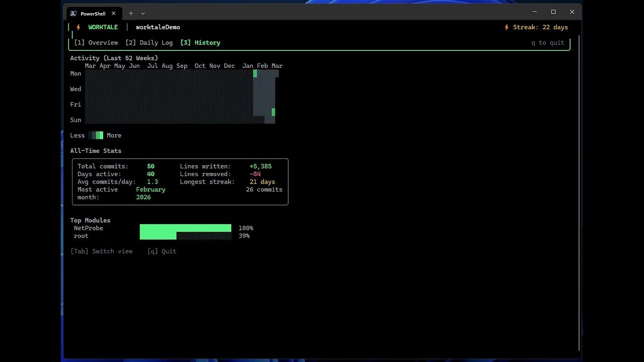Click the terminal vertical scrollbar
The image size is (644, 362).
579,194
